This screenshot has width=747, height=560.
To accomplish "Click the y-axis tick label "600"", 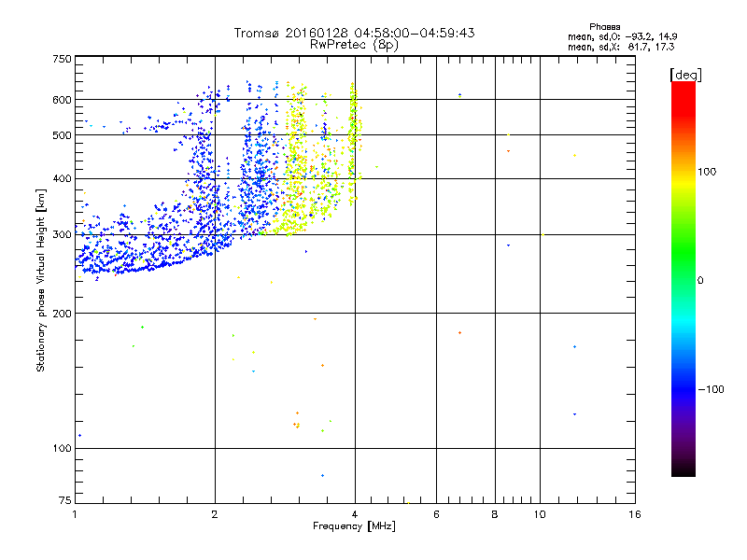I will tap(62, 100).
